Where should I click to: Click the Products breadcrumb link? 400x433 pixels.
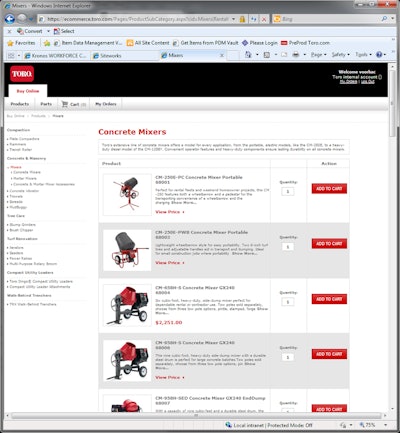[x=38, y=116]
